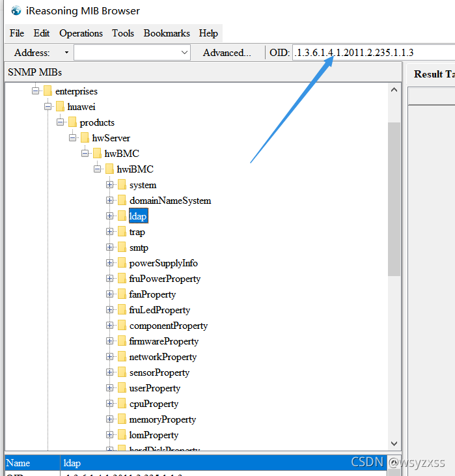Select the enterprises folder icon
This screenshot has height=476, width=455.
pos(48,91)
